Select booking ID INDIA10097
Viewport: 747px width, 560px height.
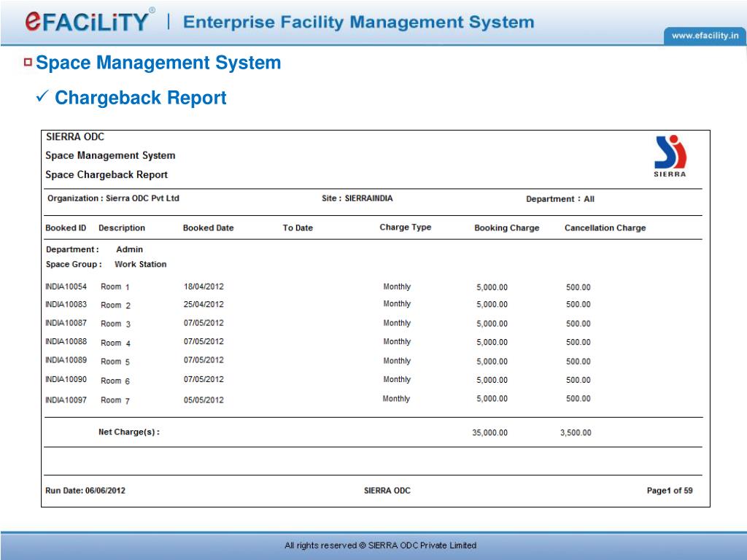66,400
